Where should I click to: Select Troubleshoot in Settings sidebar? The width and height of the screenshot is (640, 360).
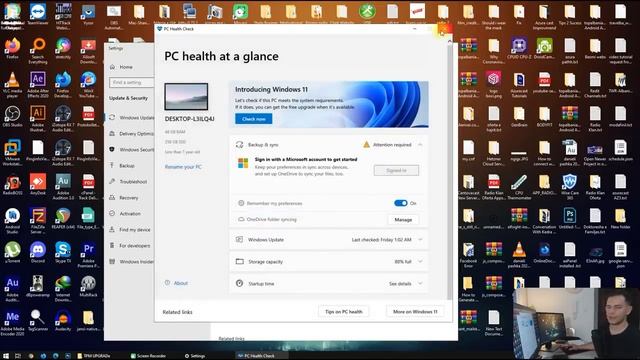[x=133, y=182]
